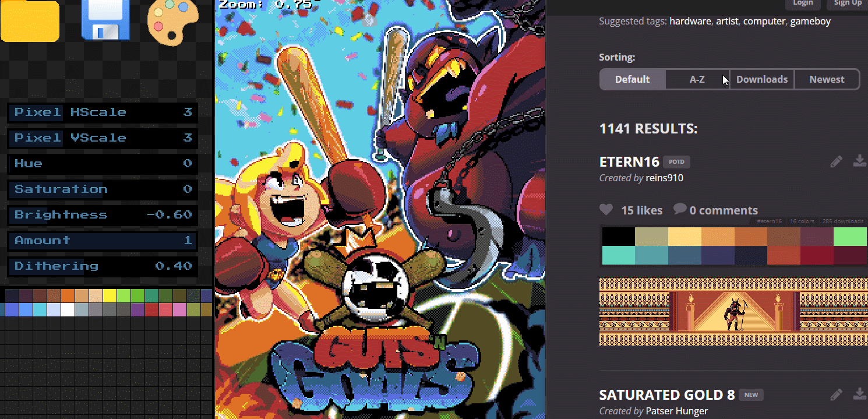This screenshot has height=419, width=868.
Task: Click the download icon for Saturated Gold 8
Action: pyautogui.click(x=860, y=395)
